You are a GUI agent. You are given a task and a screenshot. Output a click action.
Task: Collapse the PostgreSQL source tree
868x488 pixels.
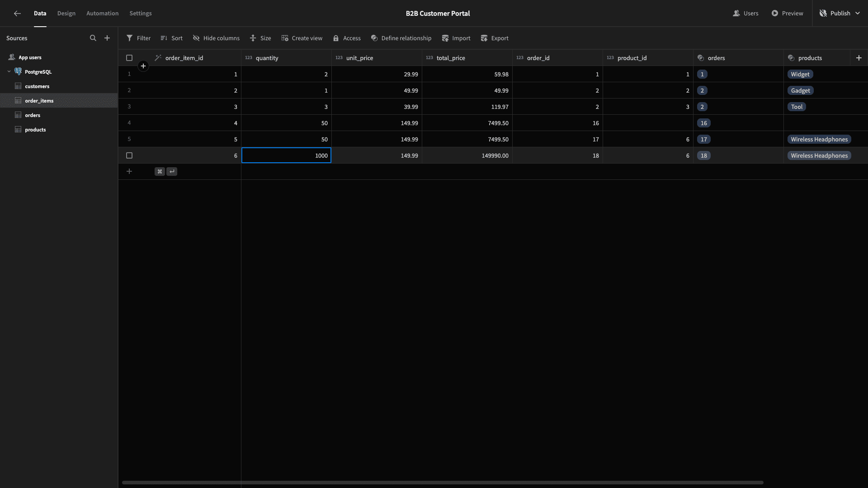point(9,71)
